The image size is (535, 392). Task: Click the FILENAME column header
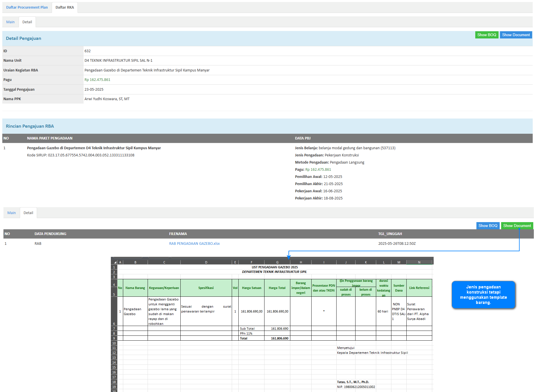178,234
